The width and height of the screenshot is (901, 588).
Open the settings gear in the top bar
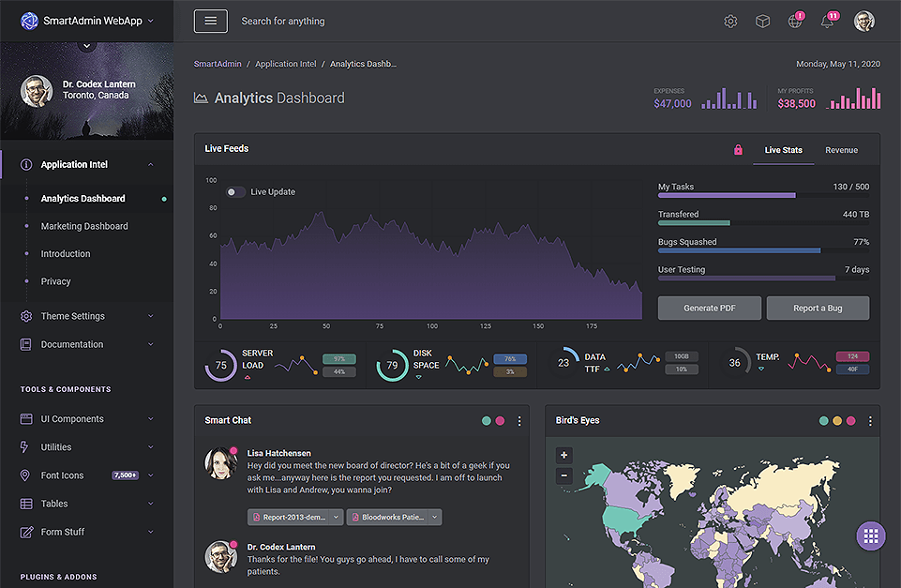[730, 21]
